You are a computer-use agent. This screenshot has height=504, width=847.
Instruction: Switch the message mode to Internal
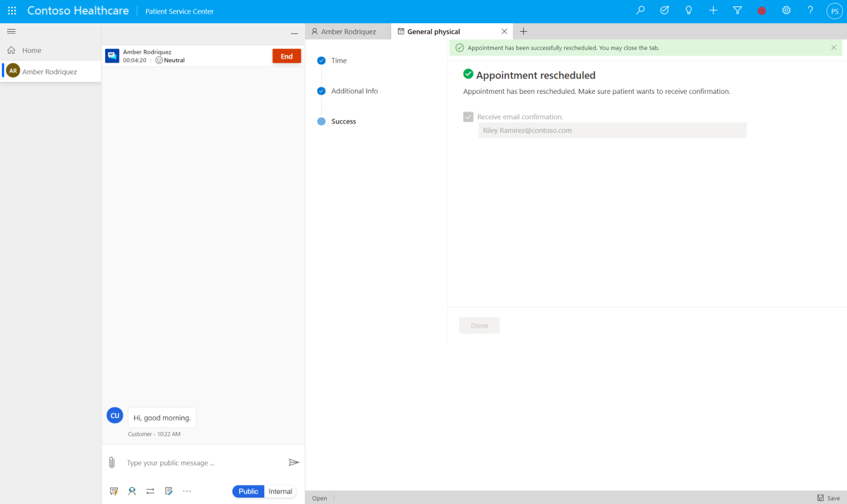(x=280, y=491)
